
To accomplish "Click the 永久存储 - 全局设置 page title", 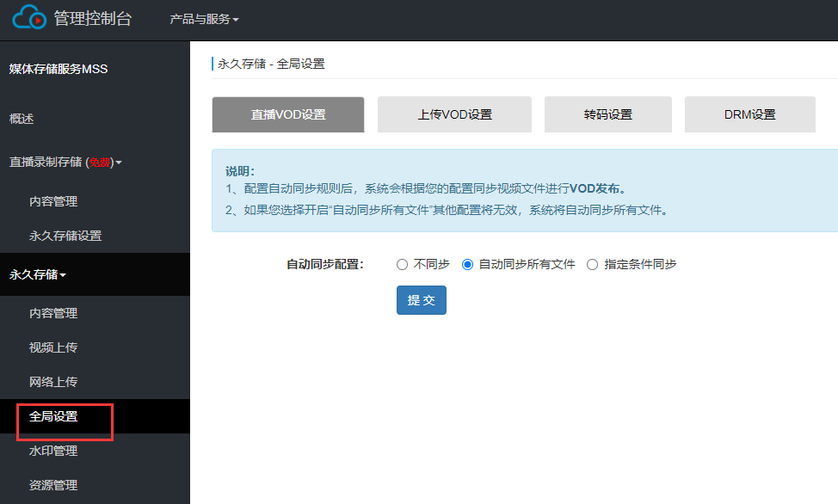I will point(271,64).
